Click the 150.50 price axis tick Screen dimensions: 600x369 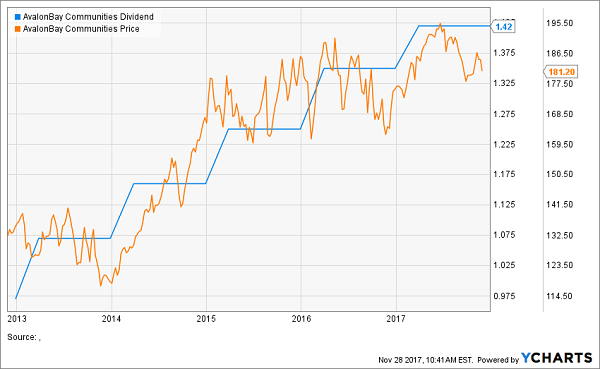[x=559, y=174]
